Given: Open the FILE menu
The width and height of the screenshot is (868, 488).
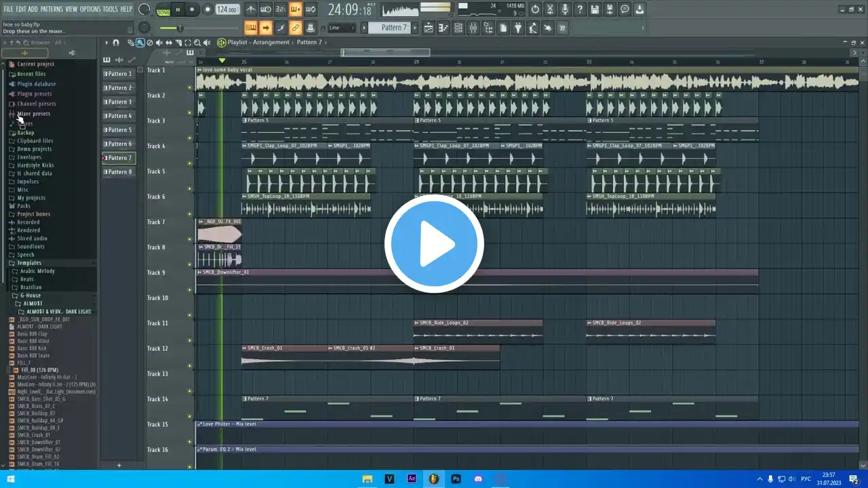Looking at the screenshot, I should 9,9.
